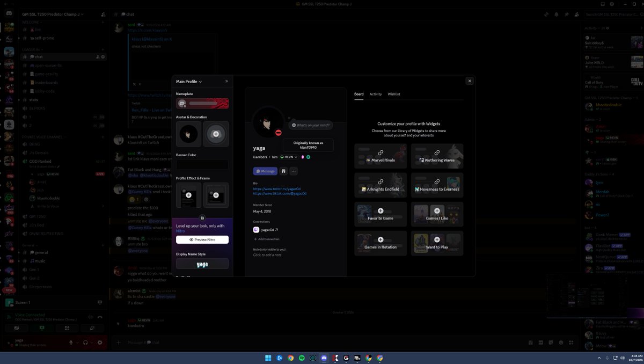Select the red Nameplate preview
The image size is (644, 364).
point(202,103)
